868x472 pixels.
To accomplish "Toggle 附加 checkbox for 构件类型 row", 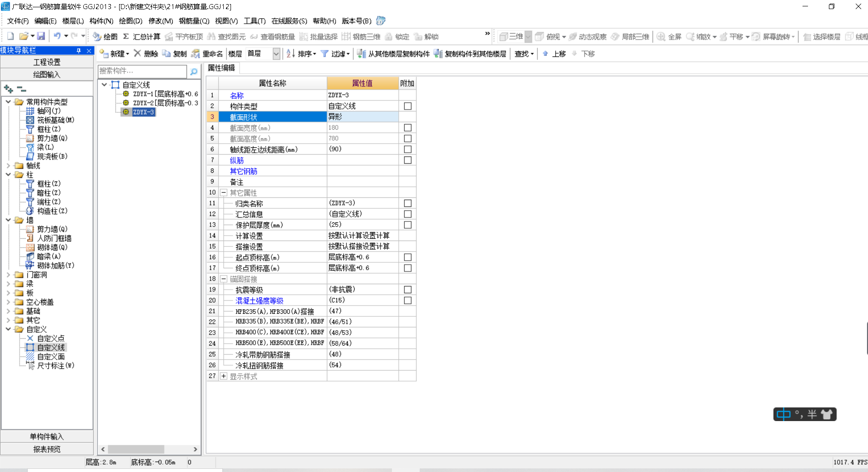I will [408, 106].
